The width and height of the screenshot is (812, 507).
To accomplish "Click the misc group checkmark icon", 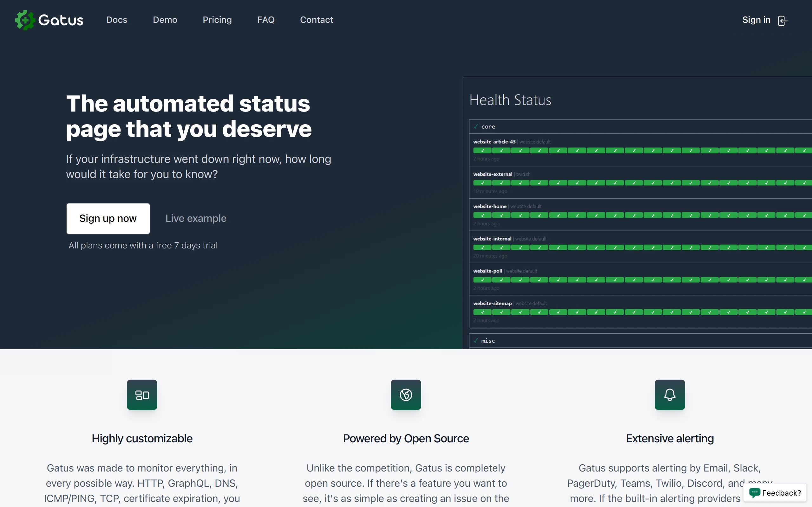I will (x=475, y=341).
